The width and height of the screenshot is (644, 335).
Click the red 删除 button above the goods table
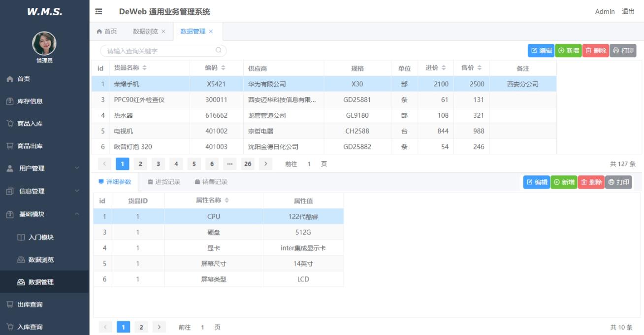[x=596, y=50]
